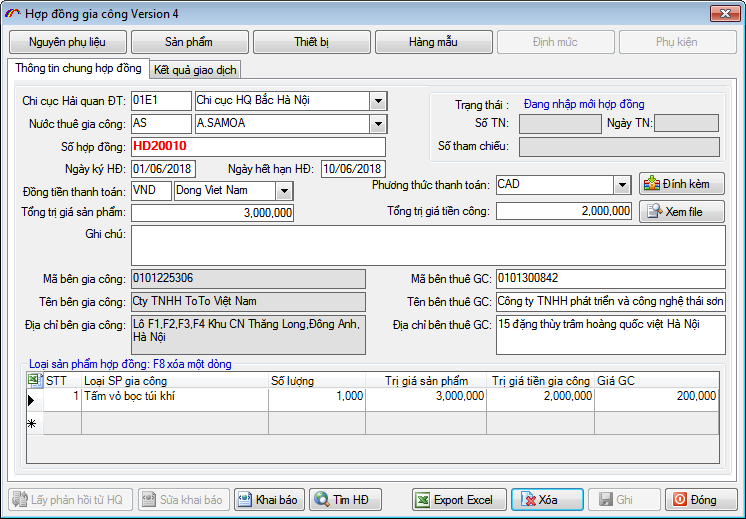Focus the Ghi chú notes field
Screen dimensions: 746x519
(428, 245)
